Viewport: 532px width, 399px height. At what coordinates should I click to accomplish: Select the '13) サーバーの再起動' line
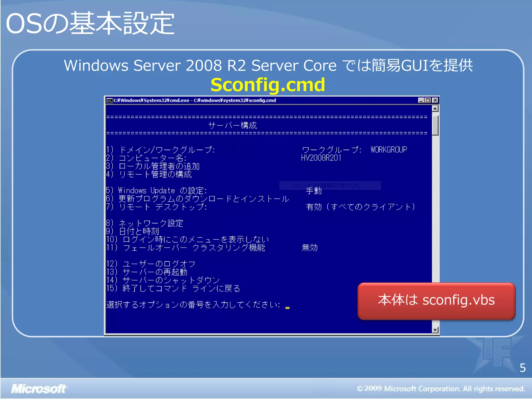147,272
